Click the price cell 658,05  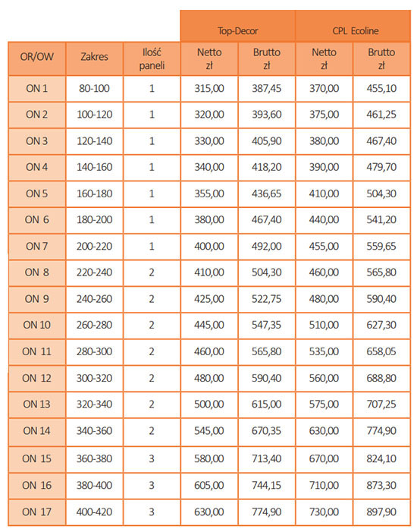click(381, 352)
